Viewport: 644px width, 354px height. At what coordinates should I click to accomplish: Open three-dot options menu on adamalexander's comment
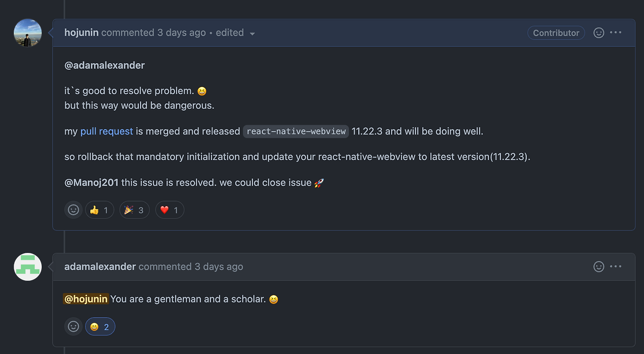[616, 267]
